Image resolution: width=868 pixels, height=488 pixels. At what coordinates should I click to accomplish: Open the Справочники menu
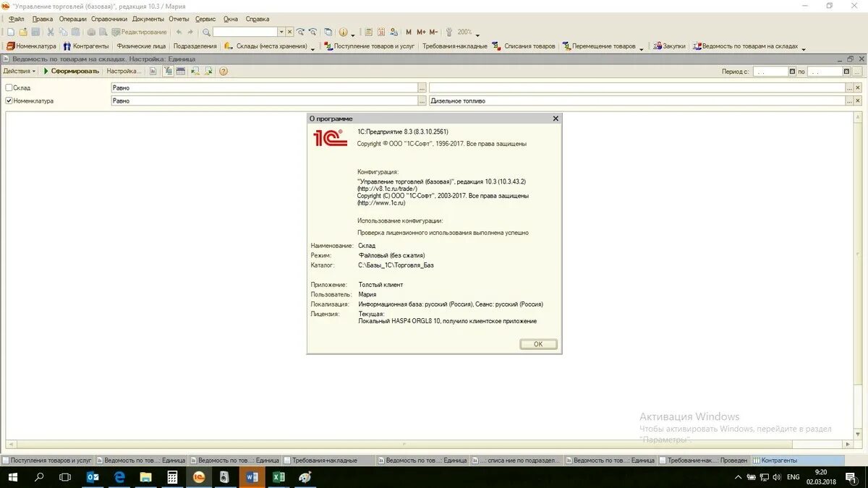110,19
